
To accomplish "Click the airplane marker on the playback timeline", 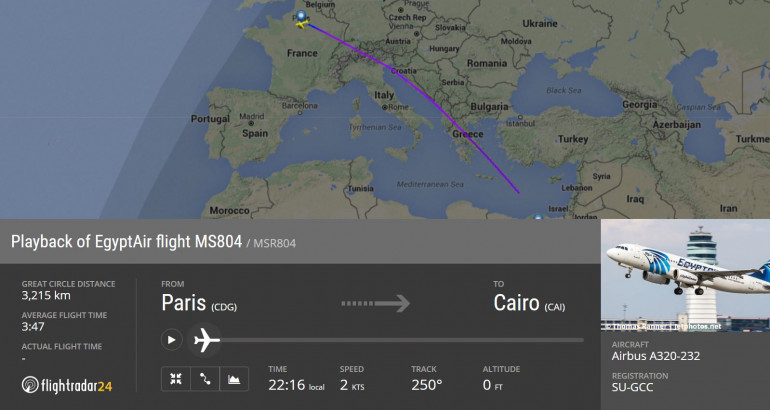I will tap(207, 340).
